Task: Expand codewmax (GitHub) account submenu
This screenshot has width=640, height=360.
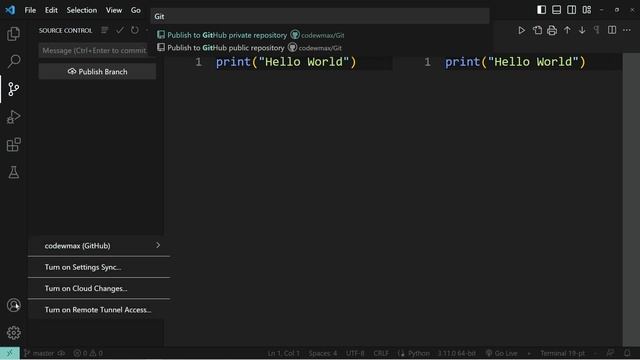Action: (x=99, y=246)
